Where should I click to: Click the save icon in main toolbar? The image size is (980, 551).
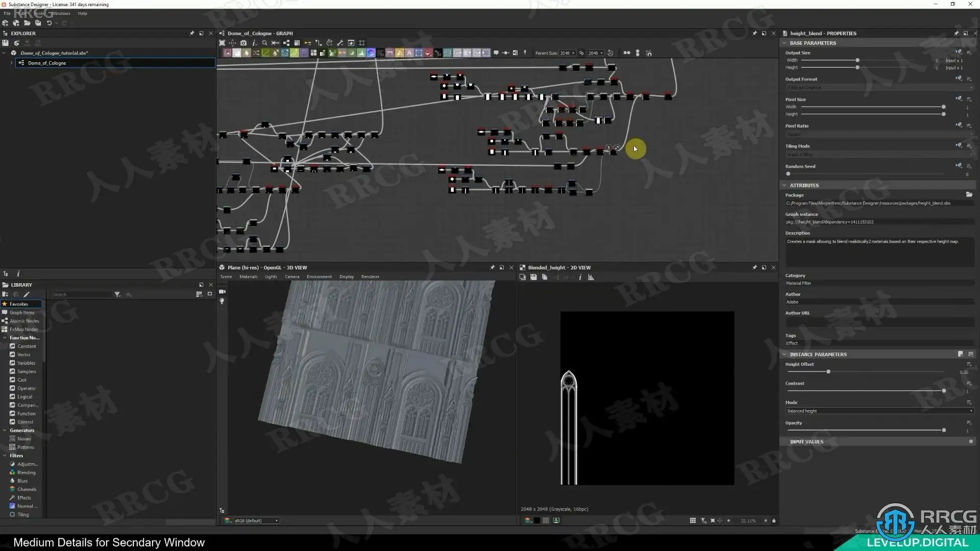point(38,23)
